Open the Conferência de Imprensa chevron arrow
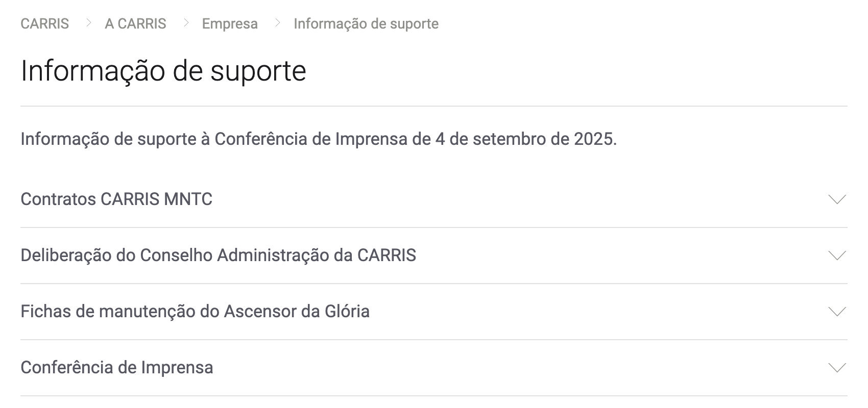Viewport: 868px width, 408px height. [837, 368]
